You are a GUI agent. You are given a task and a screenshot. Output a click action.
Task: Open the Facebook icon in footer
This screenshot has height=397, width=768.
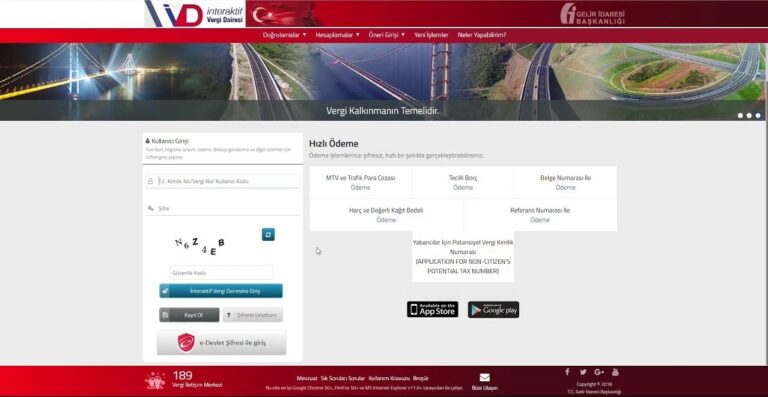tap(567, 372)
